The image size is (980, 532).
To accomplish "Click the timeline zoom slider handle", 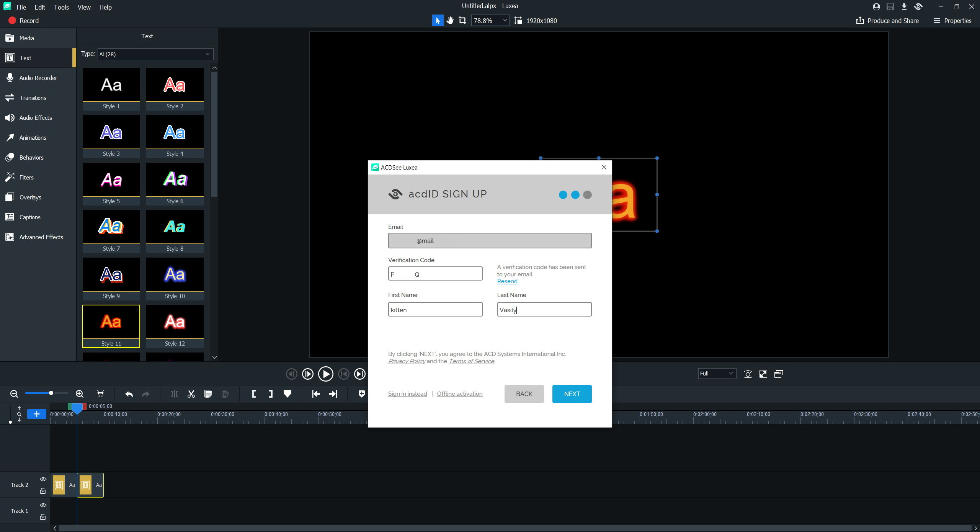I will (x=51, y=393).
